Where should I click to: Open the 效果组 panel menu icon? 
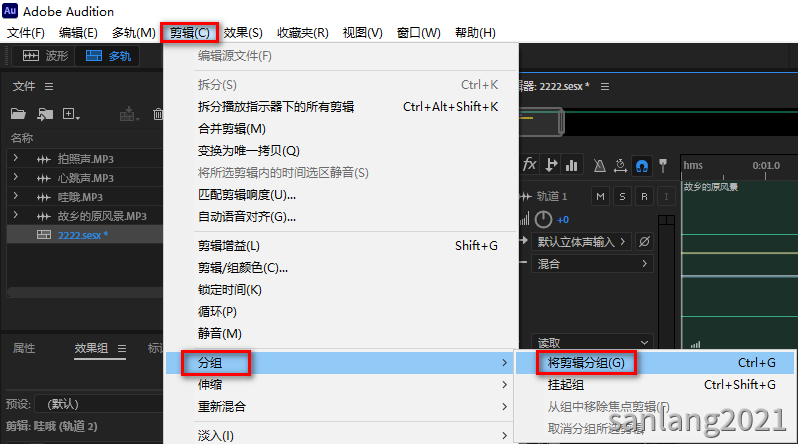coord(122,349)
